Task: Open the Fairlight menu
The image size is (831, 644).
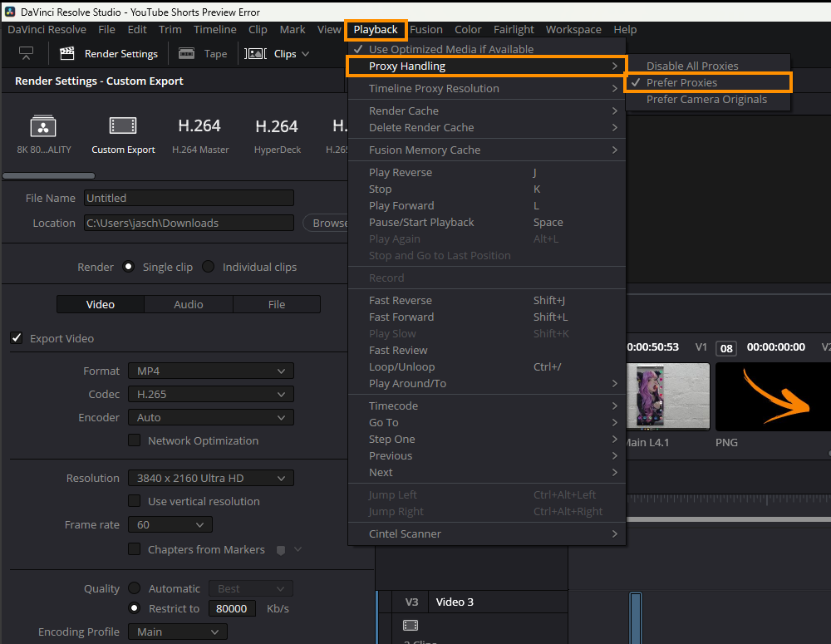Action: point(514,30)
